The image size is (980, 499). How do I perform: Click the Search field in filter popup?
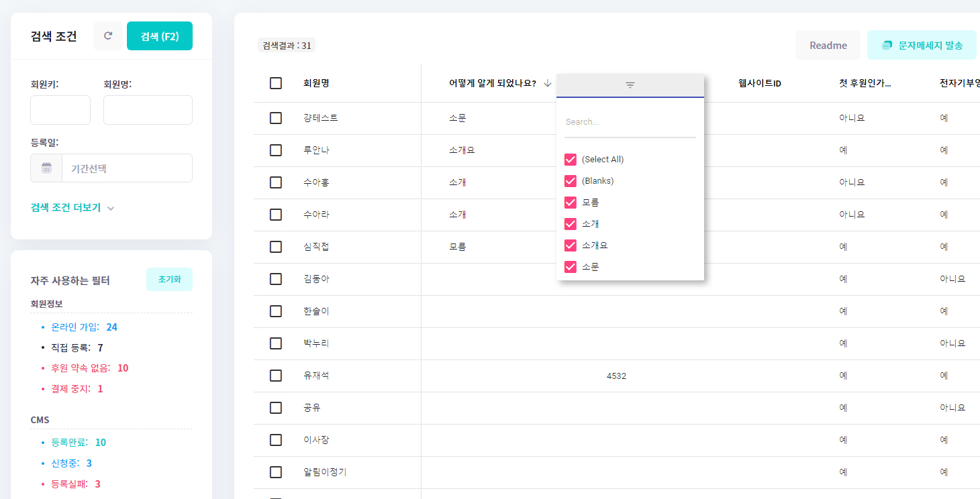(630, 122)
